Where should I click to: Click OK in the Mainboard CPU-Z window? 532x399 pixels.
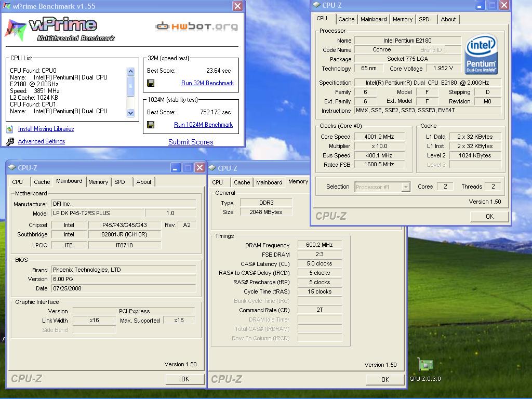pos(185,379)
